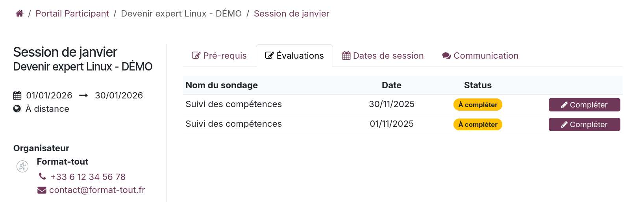The image size is (644, 202).
Task: Click the calendar icon next to session dates
Action: [x=17, y=95]
